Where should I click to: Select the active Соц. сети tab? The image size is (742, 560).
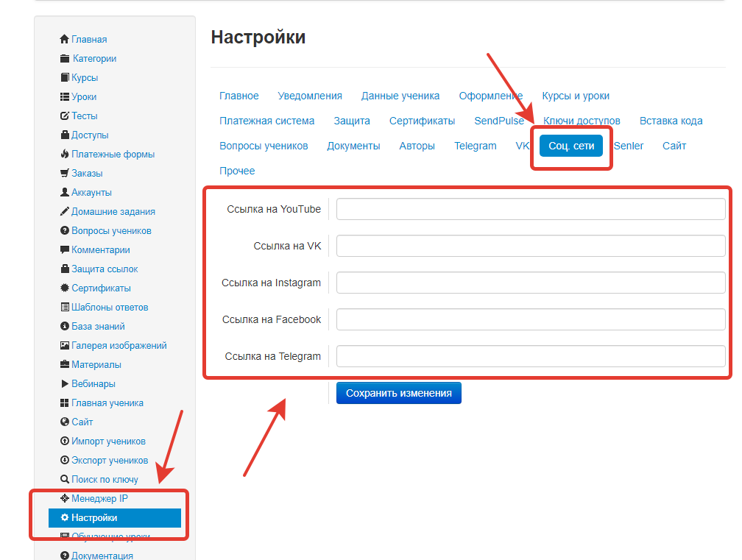(x=571, y=146)
